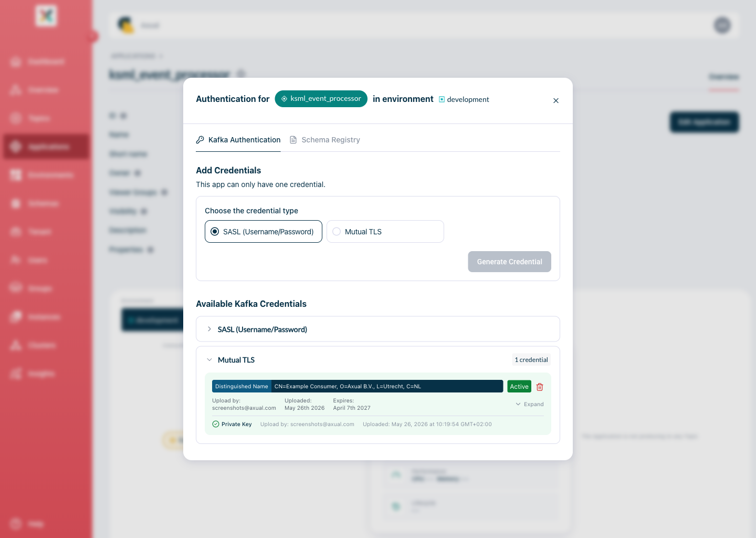Click the ksml_event_processor application chip

point(321,99)
